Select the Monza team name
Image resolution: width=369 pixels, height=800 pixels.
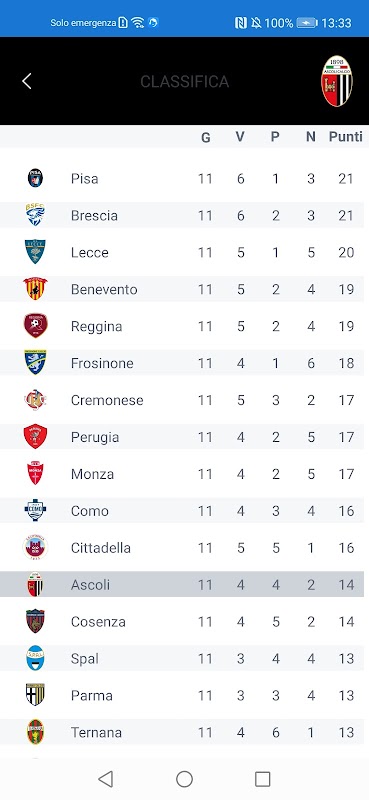[x=92, y=473]
